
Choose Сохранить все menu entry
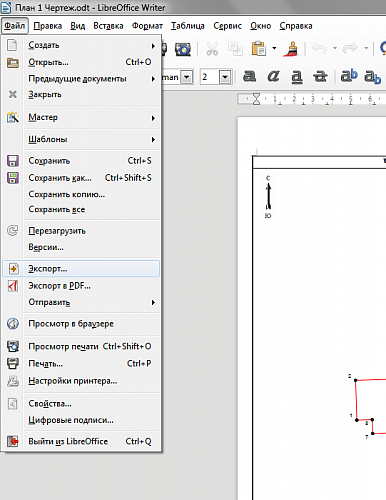(81, 209)
